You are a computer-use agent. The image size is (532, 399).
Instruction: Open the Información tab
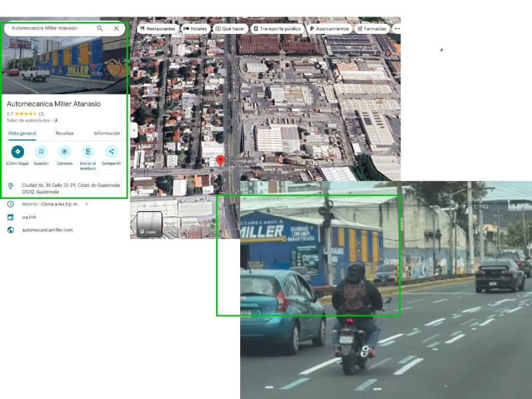point(106,134)
